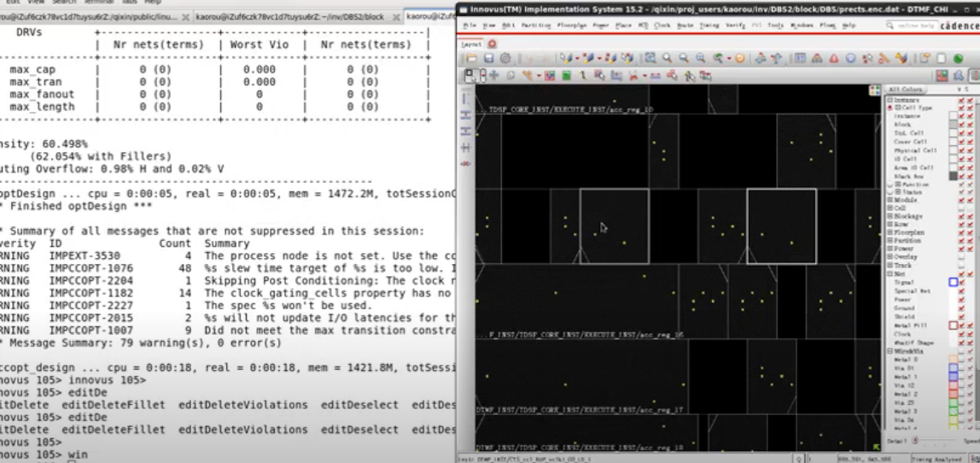Toggle visibility checkbox for Module row
980x463 pixels.
point(962,200)
